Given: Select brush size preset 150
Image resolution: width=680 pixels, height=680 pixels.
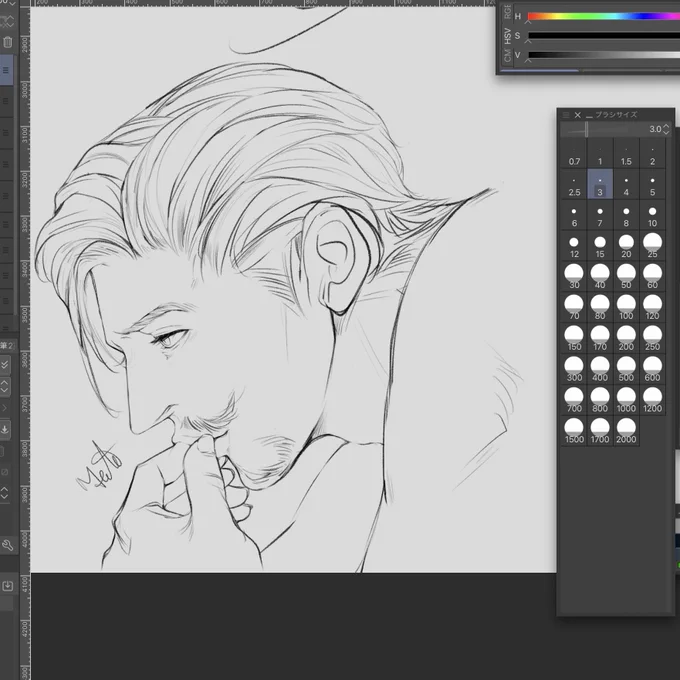Looking at the screenshot, I should pyautogui.click(x=574, y=339).
